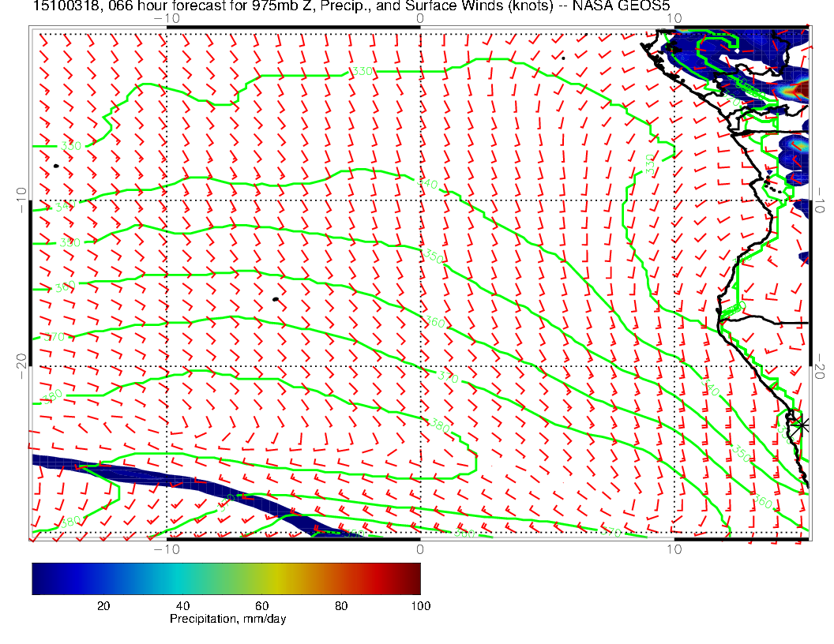The width and height of the screenshot is (834, 644).
Task: Click the "-10" longitude label on the top axis
Action: click(x=166, y=18)
